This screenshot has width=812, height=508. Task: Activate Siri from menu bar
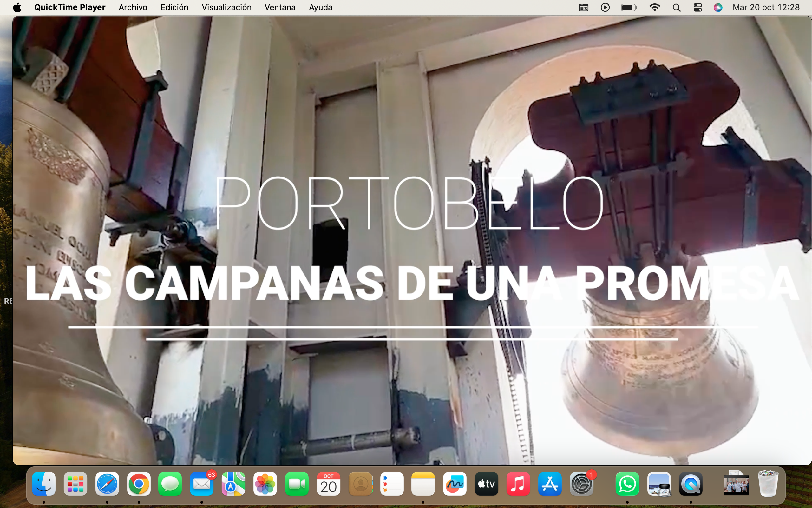click(x=718, y=7)
